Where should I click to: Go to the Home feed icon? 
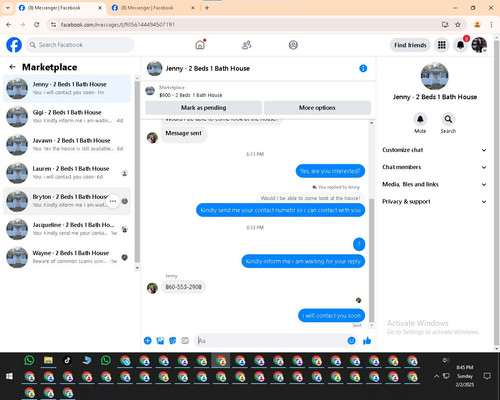coord(200,45)
